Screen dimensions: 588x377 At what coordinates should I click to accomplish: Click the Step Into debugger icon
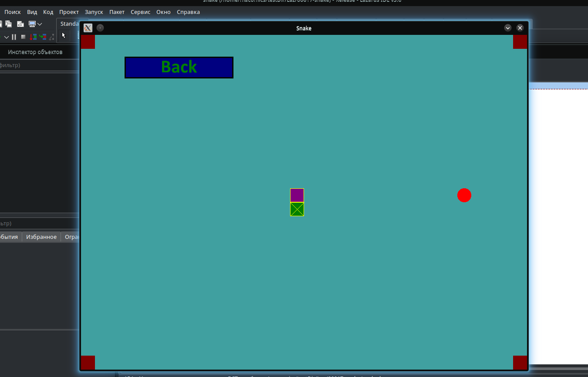pyautogui.click(x=33, y=37)
